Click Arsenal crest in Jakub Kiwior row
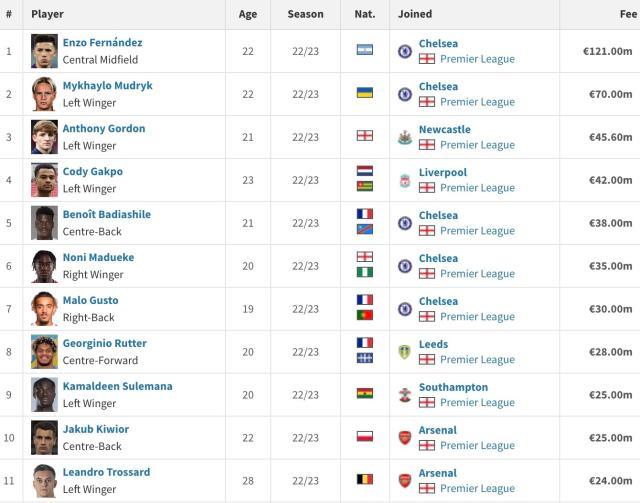The width and height of the screenshot is (640, 503). click(405, 438)
